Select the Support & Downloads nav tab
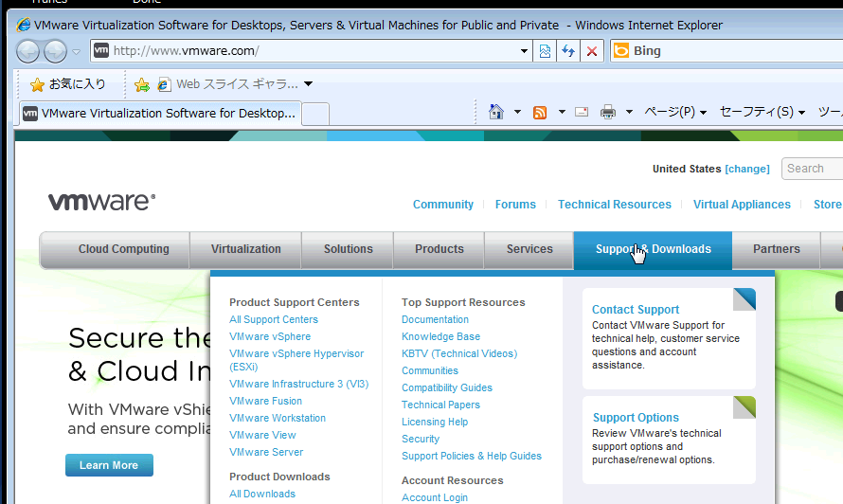The image size is (843, 504). coord(654,249)
